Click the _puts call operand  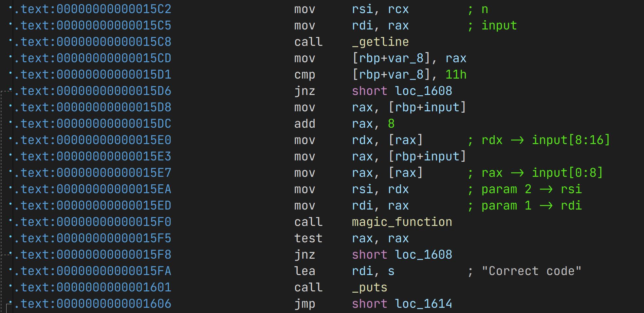[x=369, y=287]
